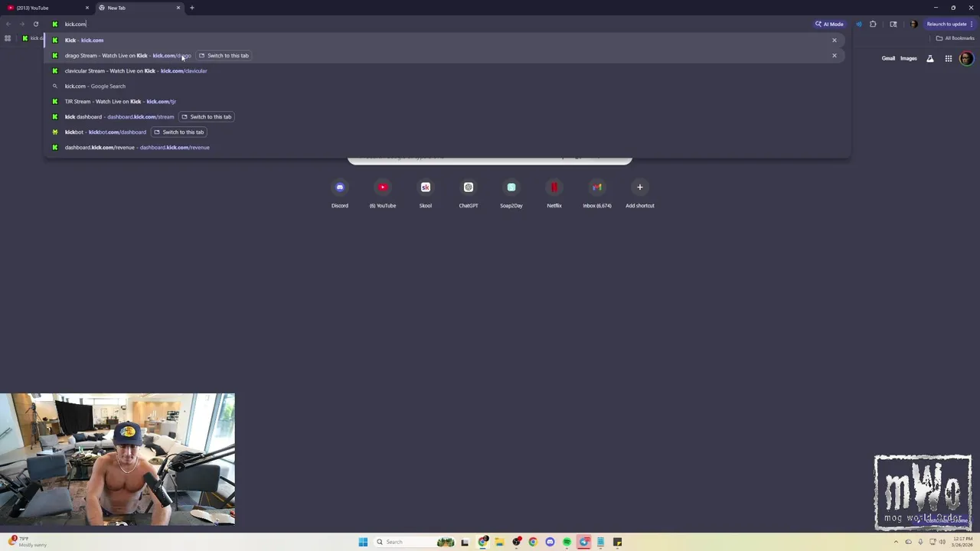Open Sticky Notes from the taskbar
This screenshot has height=551, width=980.
tap(617, 542)
